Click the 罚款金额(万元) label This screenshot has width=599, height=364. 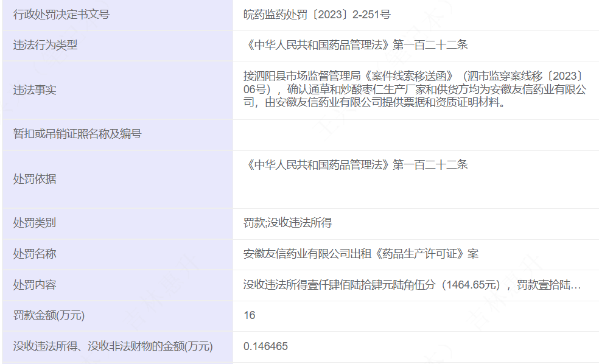[49, 315]
